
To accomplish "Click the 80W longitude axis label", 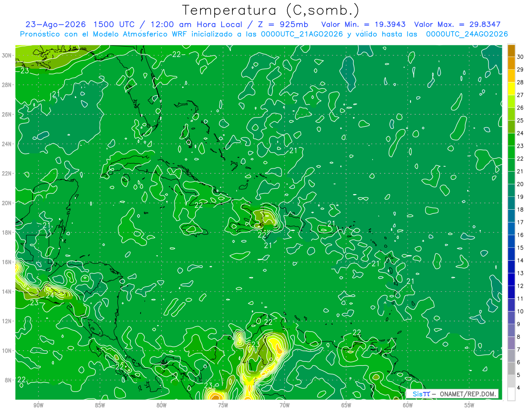I will tap(161, 405).
